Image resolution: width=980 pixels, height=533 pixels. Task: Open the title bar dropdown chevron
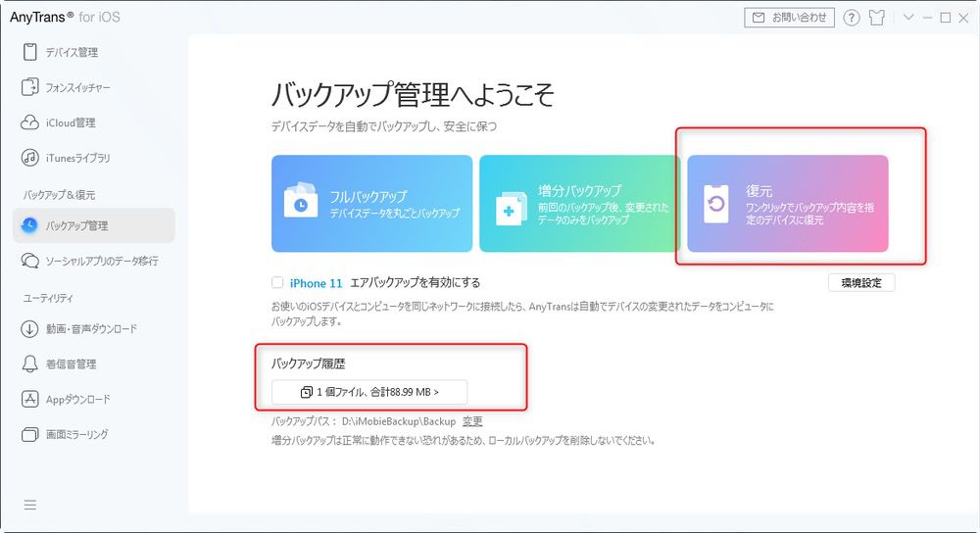click(x=908, y=18)
